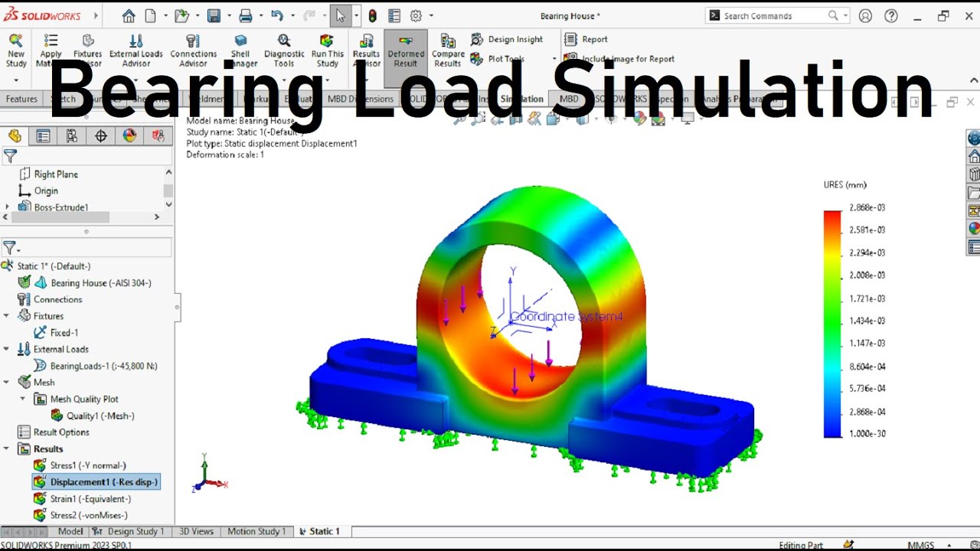
Task: Select Stress1 (-Y normal-) result
Action: point(80,465)
